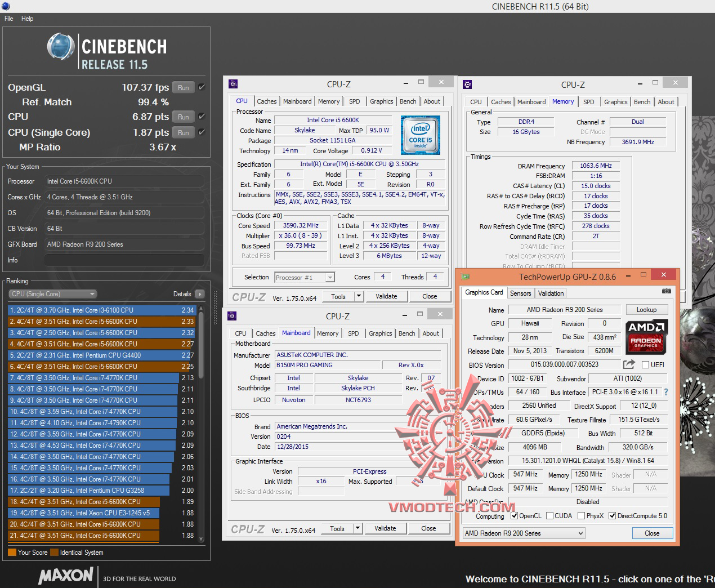The image size is (715, 588).
Task: Open the CPU (Single Core) ranking dropdown
Action: [x=52, y=294]
